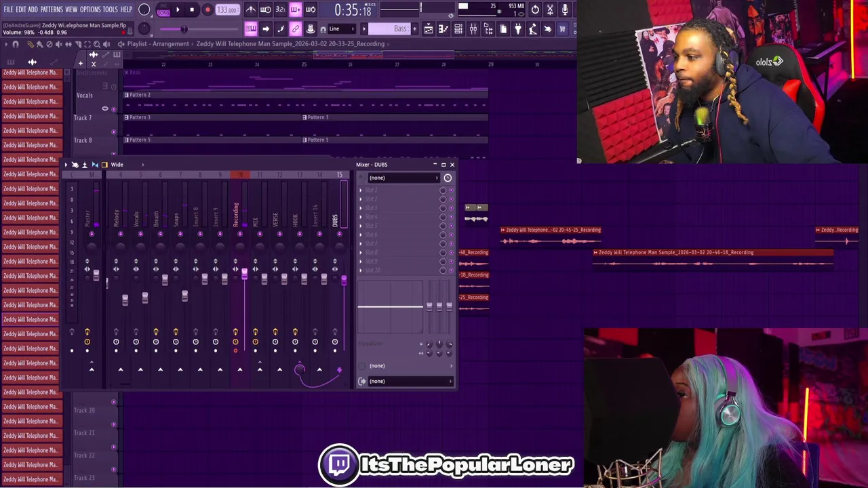Click the Stop button in transport
Screen dimensions: 868x488
click(x=192, y=9)
